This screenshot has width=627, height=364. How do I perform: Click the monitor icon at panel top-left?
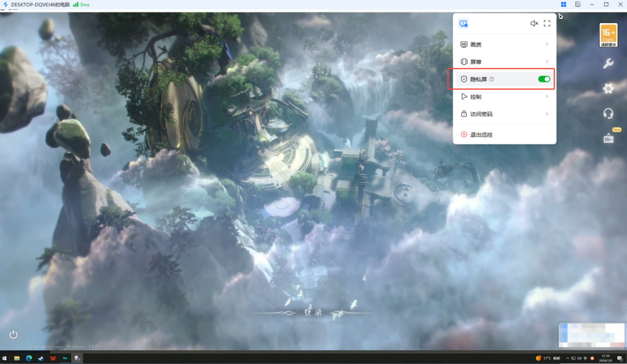tap(463, 24)
